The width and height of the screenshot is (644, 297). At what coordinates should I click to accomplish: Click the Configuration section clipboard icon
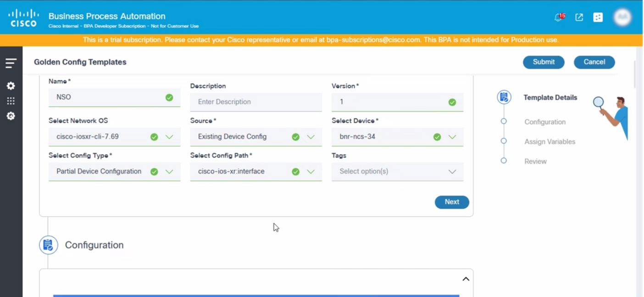pyautogui.click(x=48, y=245)
